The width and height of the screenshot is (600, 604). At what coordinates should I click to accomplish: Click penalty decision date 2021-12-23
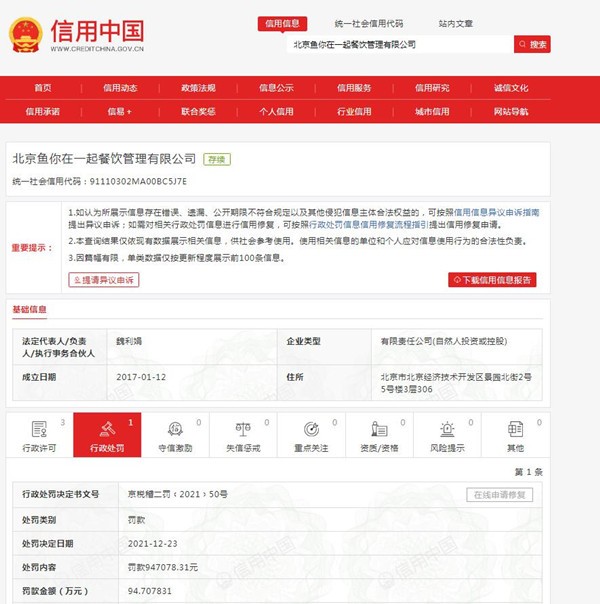pos(153,544)
